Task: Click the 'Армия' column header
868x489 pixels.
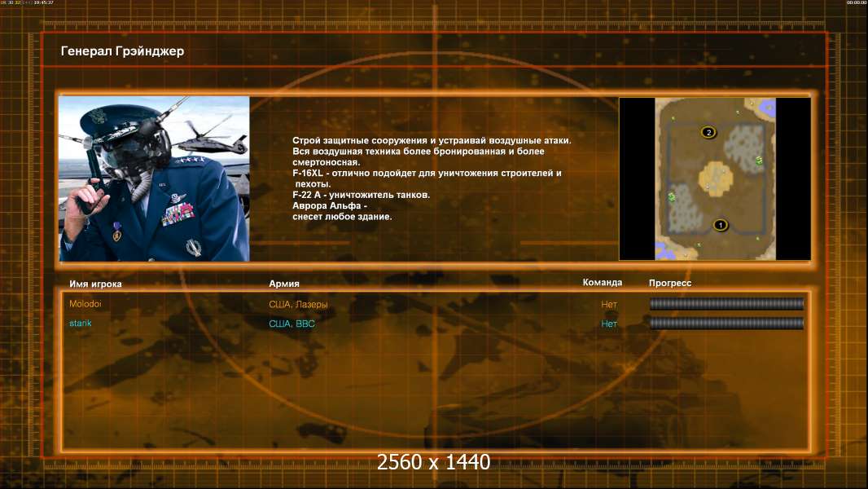Action: (x=284, y=284)
